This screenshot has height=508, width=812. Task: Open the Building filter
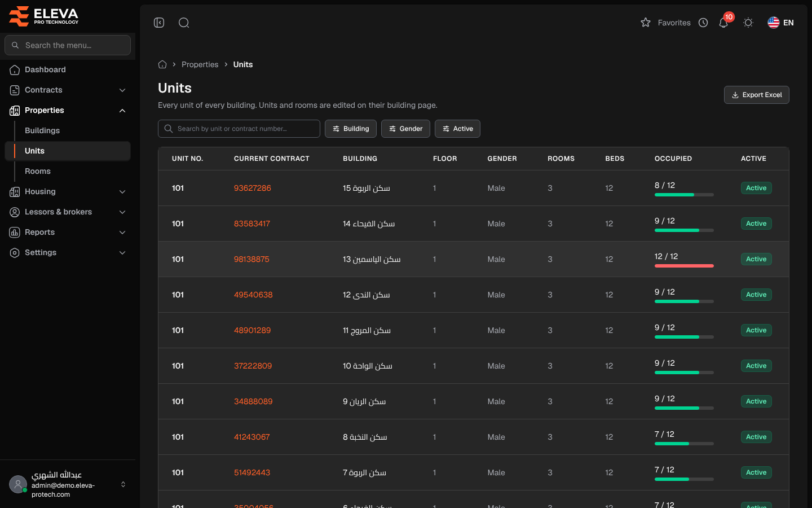(x=351, y=129)
